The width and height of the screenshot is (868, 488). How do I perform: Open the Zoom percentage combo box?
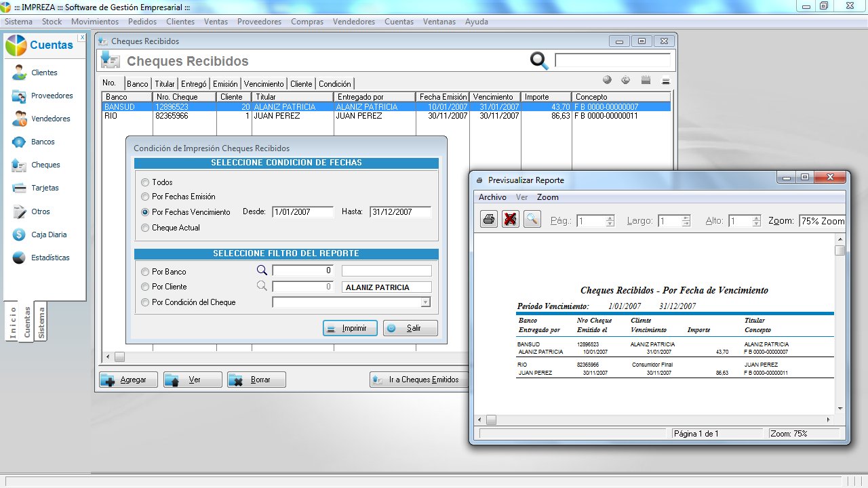(x=822, y=221)
